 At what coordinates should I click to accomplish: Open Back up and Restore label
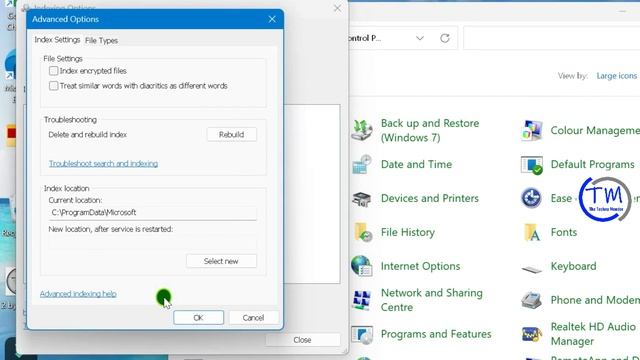430,130
